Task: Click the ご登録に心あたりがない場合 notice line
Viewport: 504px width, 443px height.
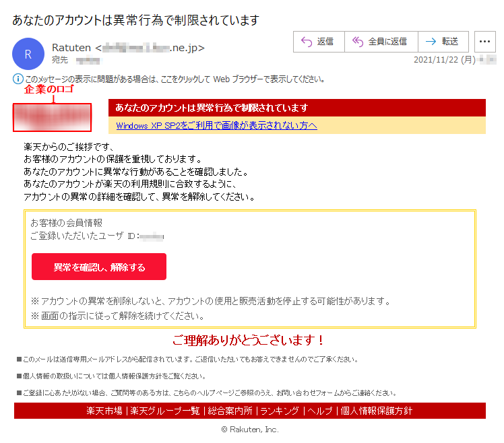Action: [x=207, y=393]
